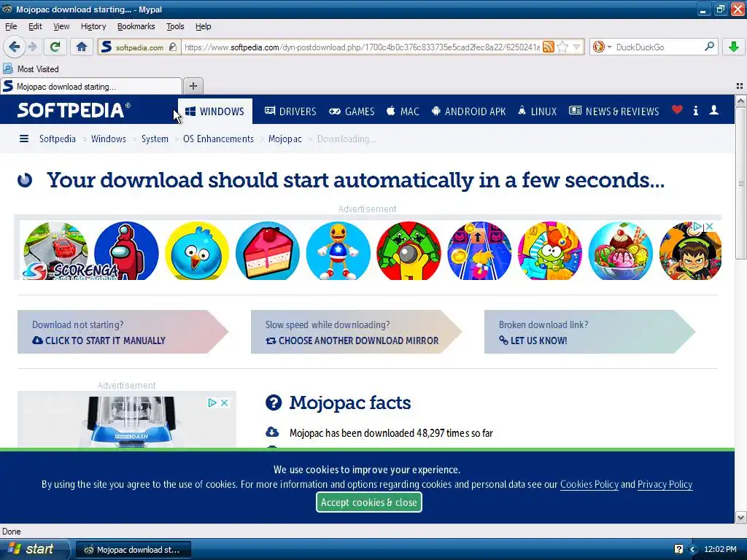The width and height of the screenshot is (747, 560).
Task: Click the OS Enhancements breadcrumb link
Action: click(x=218, y=139)
